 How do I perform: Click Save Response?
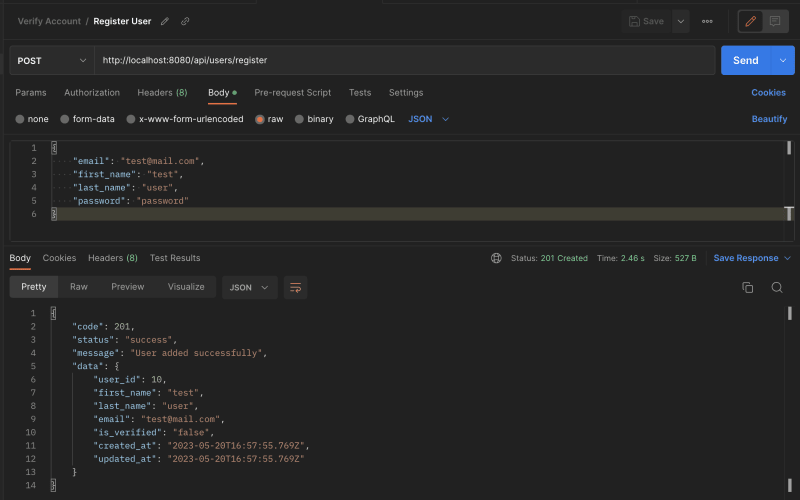tap(745, 258)
